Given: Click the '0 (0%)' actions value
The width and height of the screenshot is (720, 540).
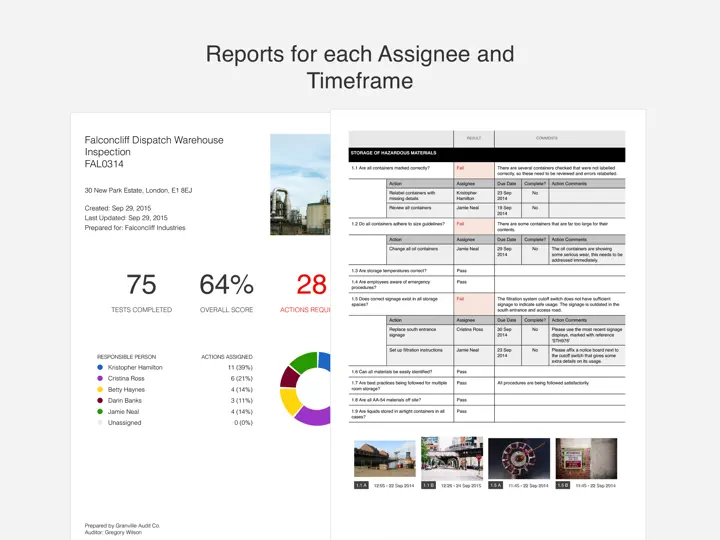Looking at the screenshot, I should 243,422.
